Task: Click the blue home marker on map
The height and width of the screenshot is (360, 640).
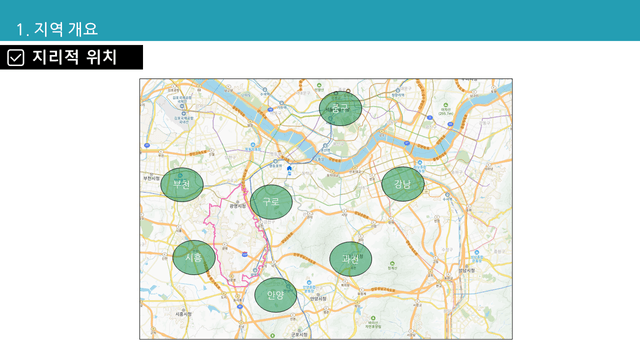Action: pyautogui.click(x=289, y=169)
